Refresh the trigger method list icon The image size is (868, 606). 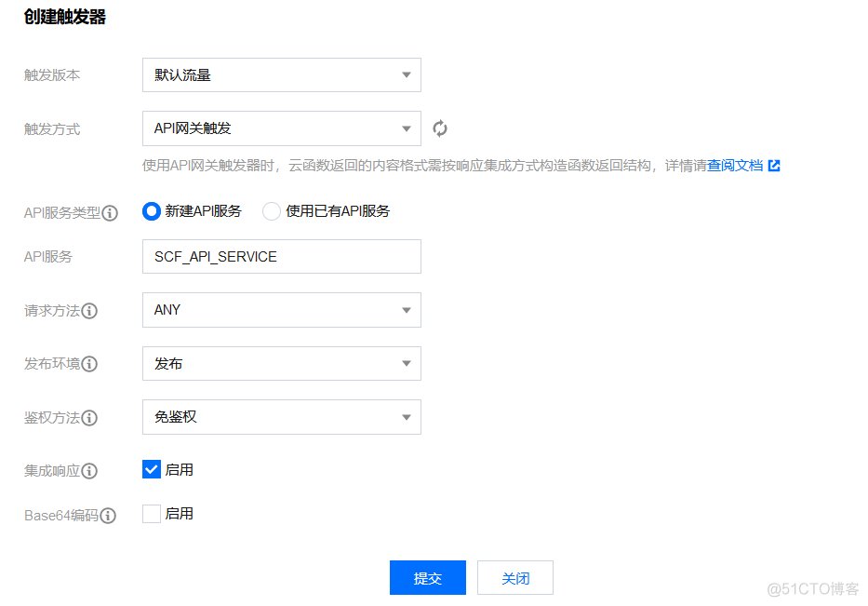coord(440,128)
